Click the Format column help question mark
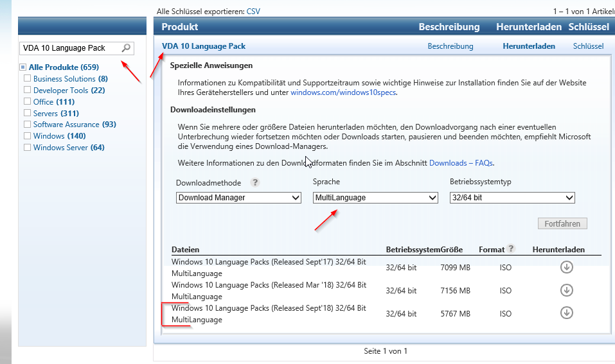The width and height of the screenshot is (615, 364). click(x=511, y=248)
